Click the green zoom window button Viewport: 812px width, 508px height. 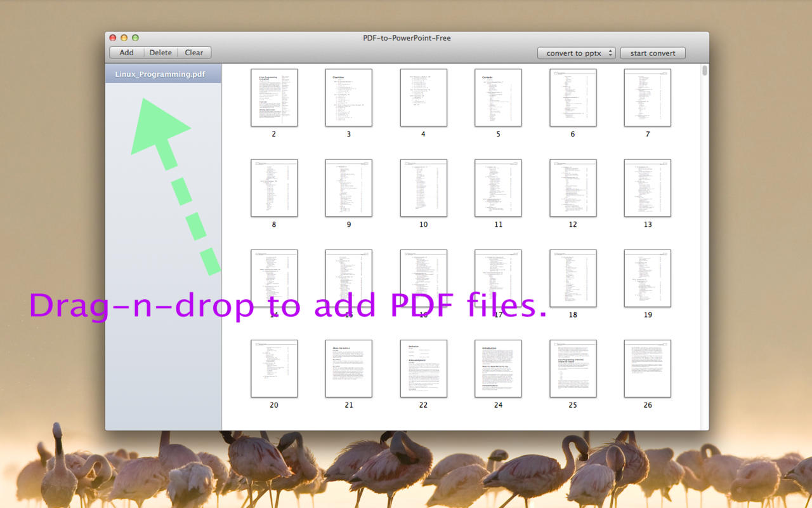(x=135, y=38)
